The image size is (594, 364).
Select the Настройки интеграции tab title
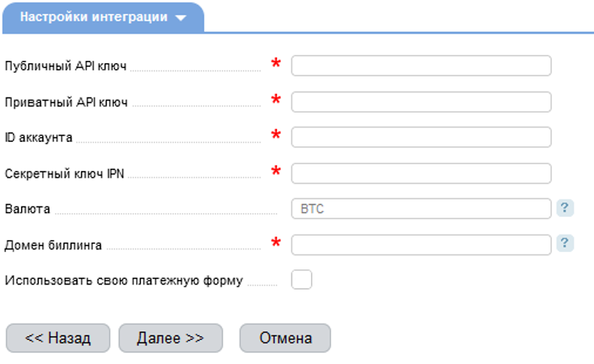[93, 17]
